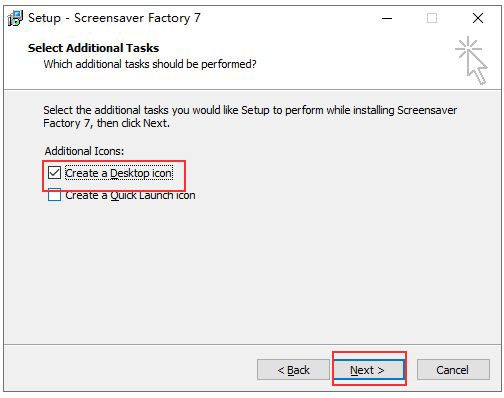Click the wizard cursor graphic in header
Viewport: 504px width, 398px height.
coord(471,60)
